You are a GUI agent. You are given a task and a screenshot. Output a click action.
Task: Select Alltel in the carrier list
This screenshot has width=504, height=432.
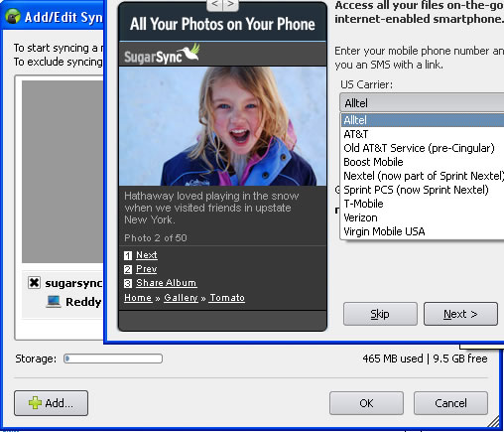click(x=423, y=120)
